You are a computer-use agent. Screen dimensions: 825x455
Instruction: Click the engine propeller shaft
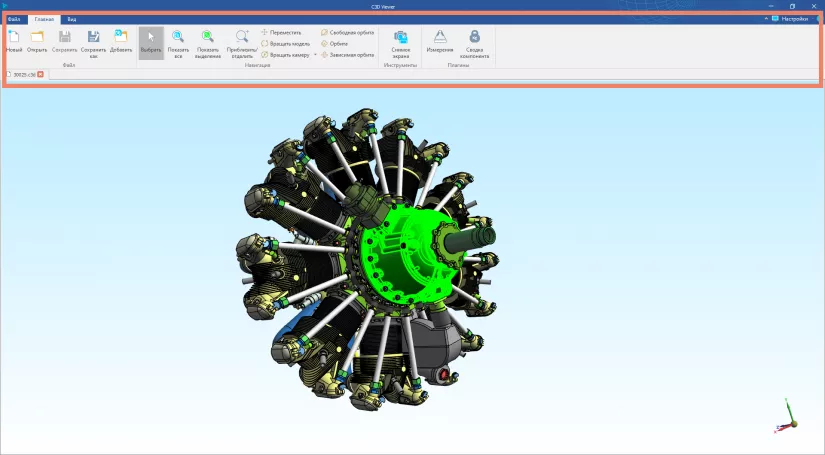click(470, 240)
